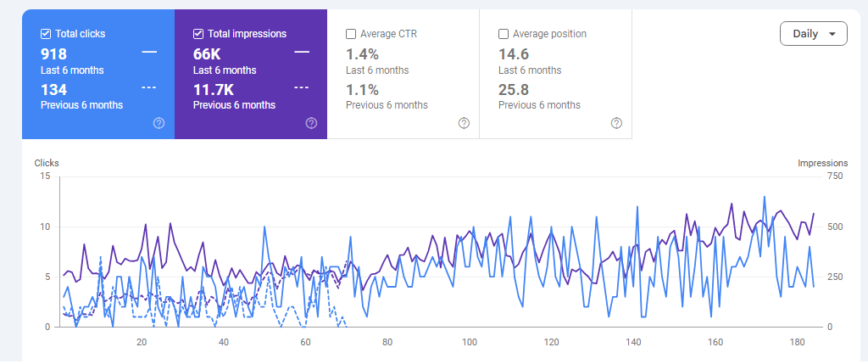Open the Daily granularity dropdown
This screenshot has width=868, height=364.
tap(812, 34)
